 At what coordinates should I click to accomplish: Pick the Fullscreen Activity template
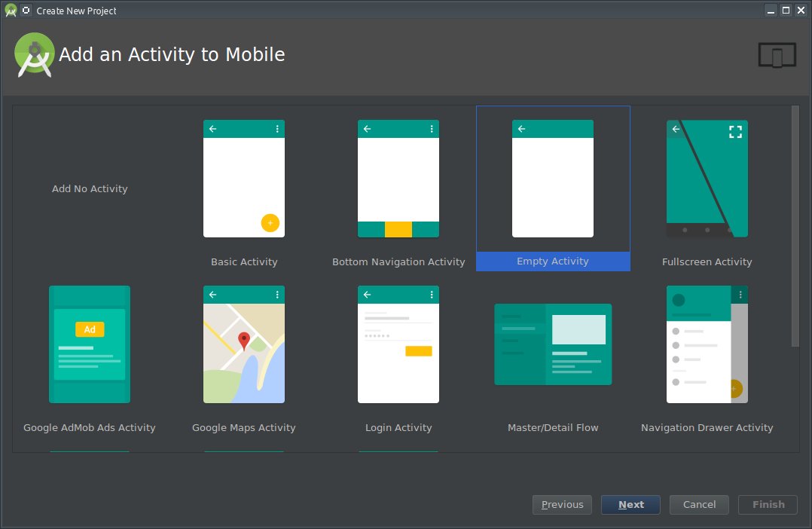[x=707, y=179]
